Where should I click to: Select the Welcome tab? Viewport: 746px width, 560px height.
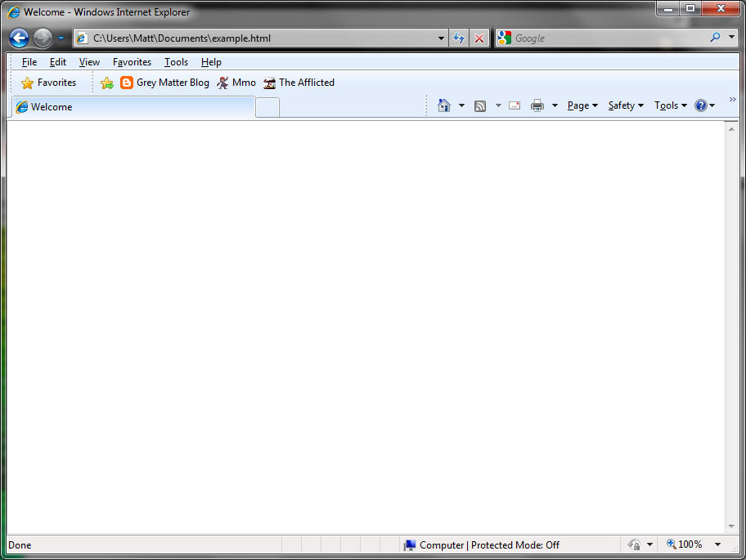(x=133, y=107)
